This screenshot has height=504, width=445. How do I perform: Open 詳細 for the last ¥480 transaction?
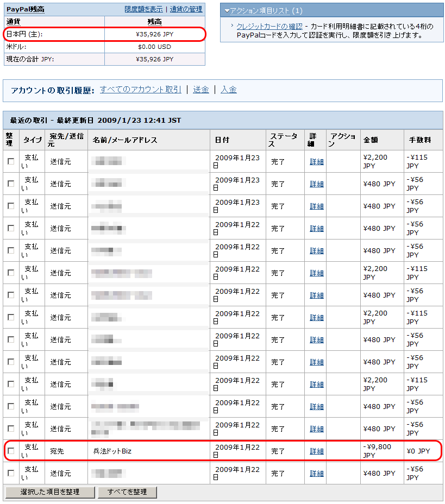(316, 472)
